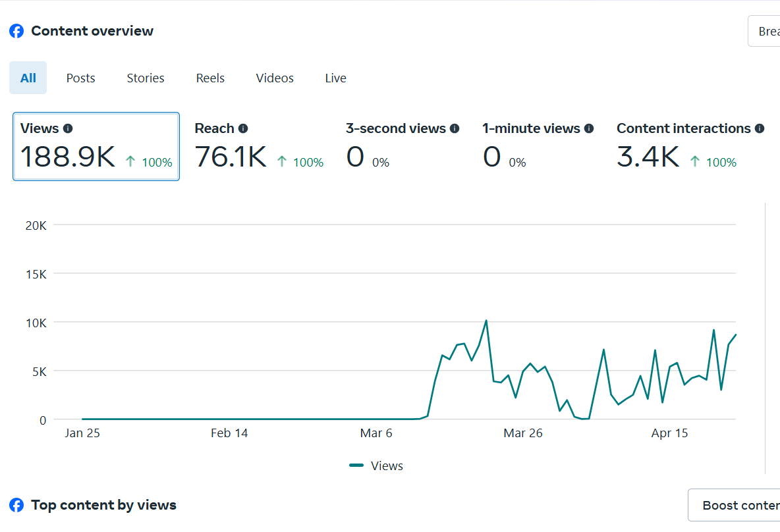Select the Reels tab
Viewport: 780px width, 532px height.
[x=210, y=78]
